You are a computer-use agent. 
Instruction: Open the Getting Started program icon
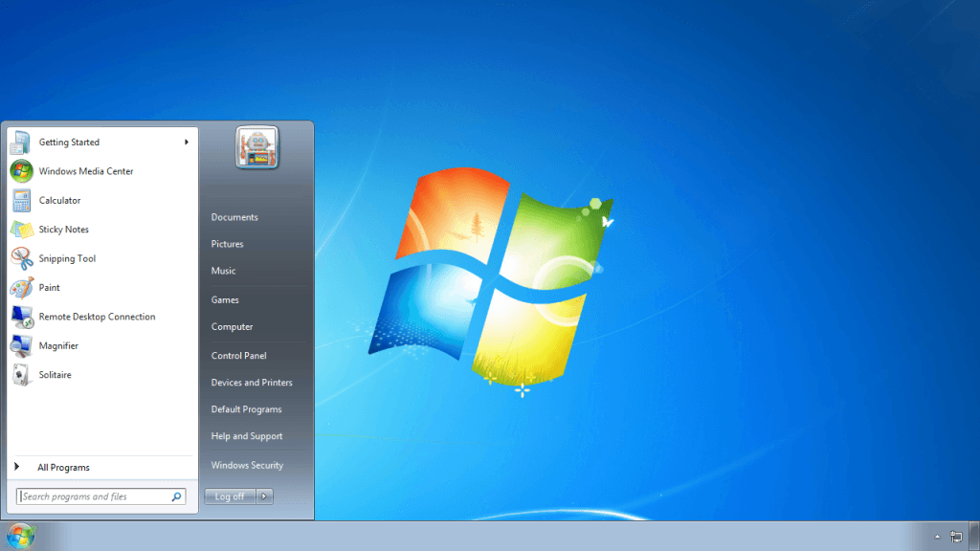(x=21, y=143)
